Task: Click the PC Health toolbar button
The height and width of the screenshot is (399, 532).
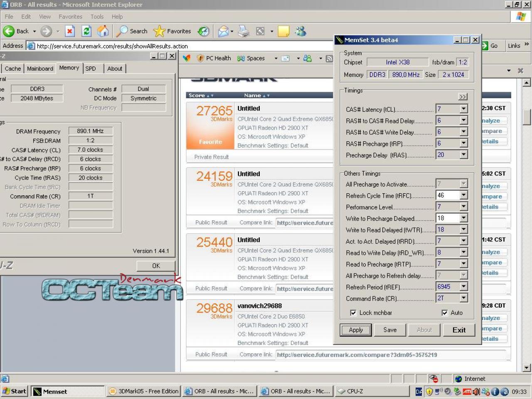Action: click(214, 58)
